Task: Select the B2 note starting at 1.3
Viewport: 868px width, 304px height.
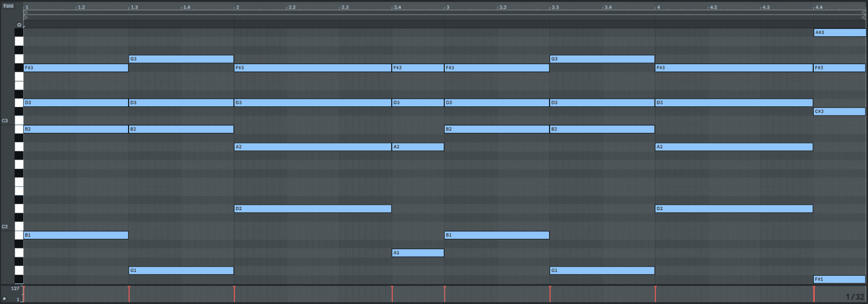Action: (181, 129)
